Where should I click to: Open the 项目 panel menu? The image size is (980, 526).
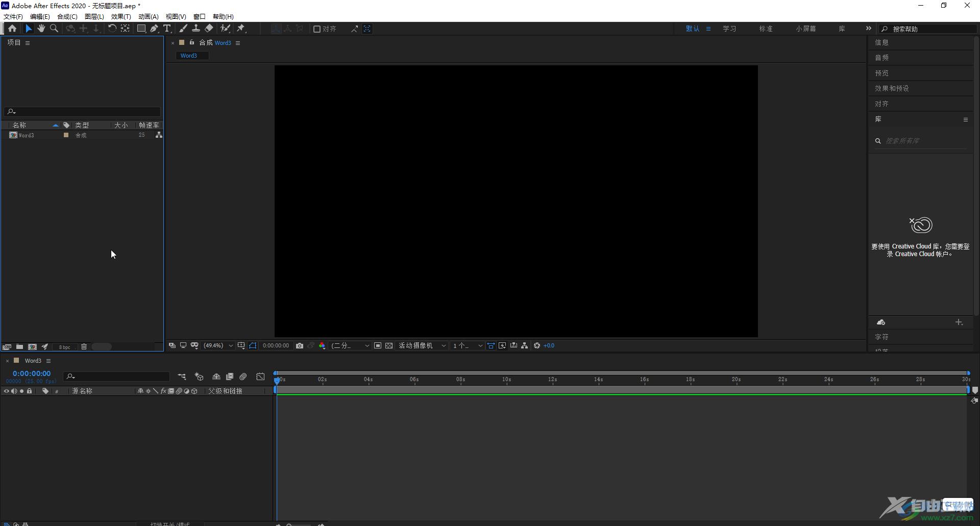click(28, 43)
